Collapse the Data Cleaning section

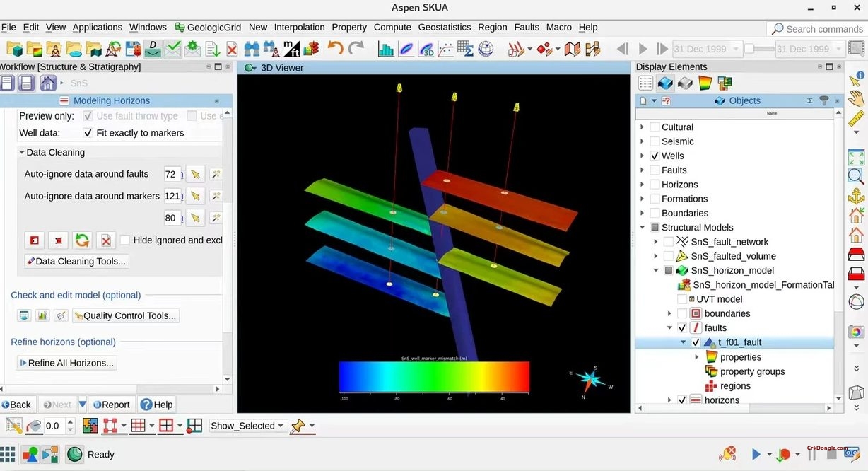[21, 152]
